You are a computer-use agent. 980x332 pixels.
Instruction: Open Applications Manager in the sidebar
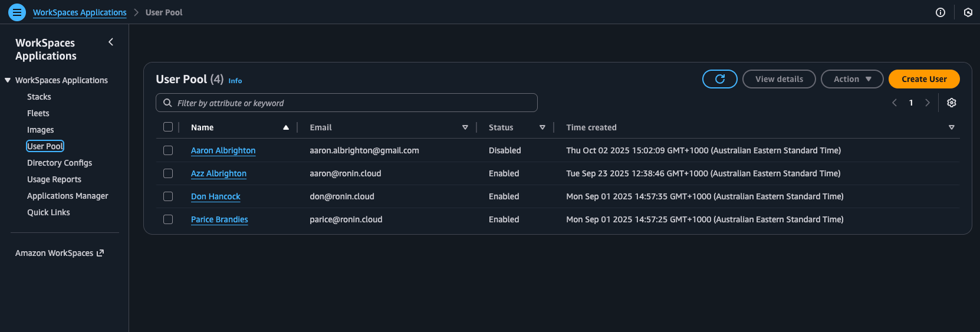coord(68,196)
